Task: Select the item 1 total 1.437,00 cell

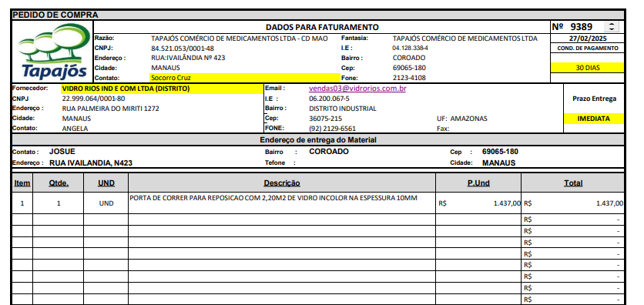Action: pos(573,203)
